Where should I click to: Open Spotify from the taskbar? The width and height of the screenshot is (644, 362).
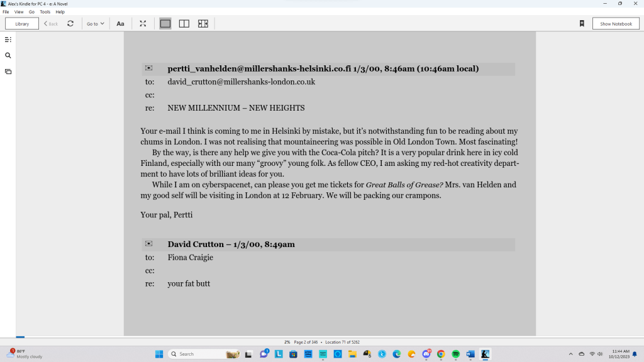click(456, 354)
